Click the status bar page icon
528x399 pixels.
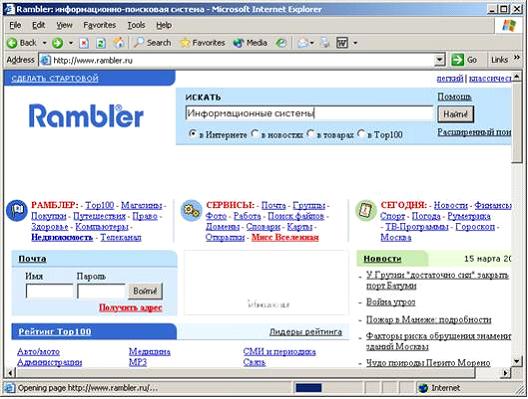(x=9, y=388)
